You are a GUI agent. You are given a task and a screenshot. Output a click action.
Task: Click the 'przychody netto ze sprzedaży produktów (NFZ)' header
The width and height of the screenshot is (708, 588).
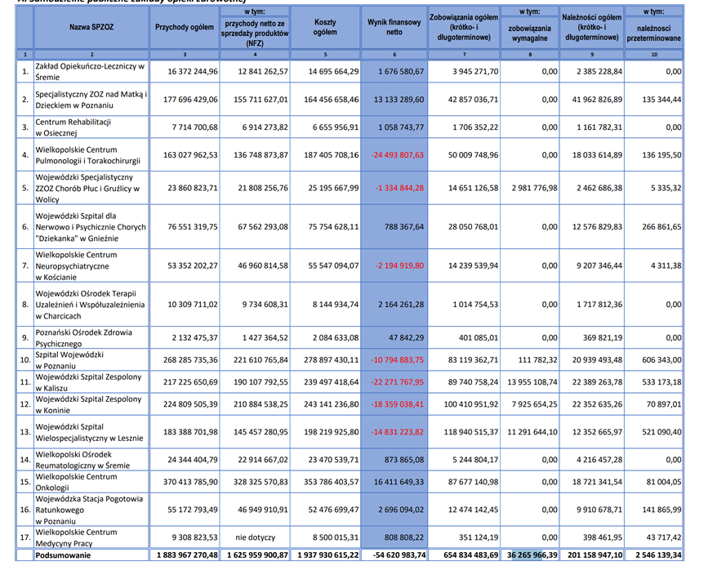click(255, 33)
